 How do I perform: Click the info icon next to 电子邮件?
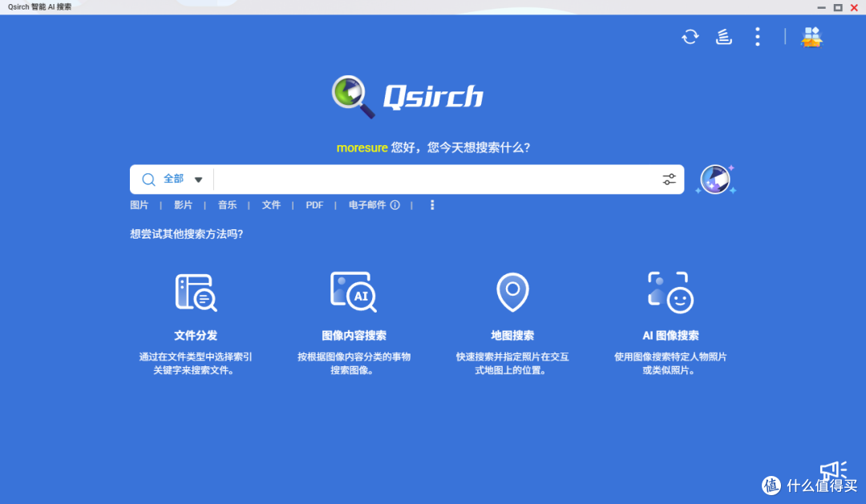(395, 205)
